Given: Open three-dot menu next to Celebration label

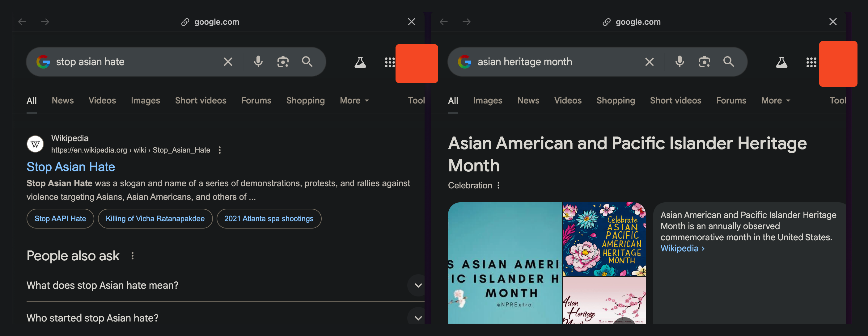Looking at the screenshot, I should [498, 186].
